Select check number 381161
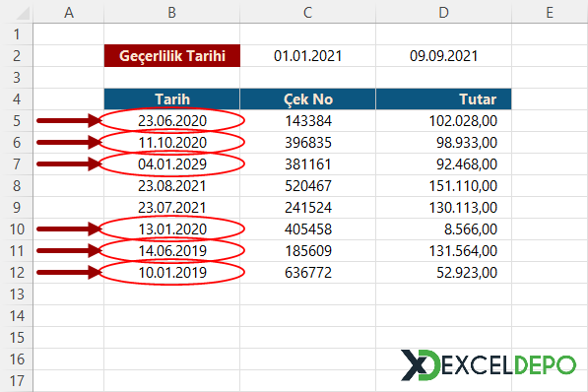This screenshot has height=392, width=588. [308, 164]
